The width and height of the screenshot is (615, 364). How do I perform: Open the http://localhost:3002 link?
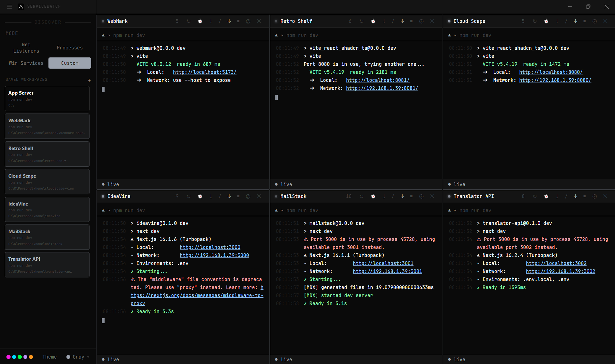[556, 263]
